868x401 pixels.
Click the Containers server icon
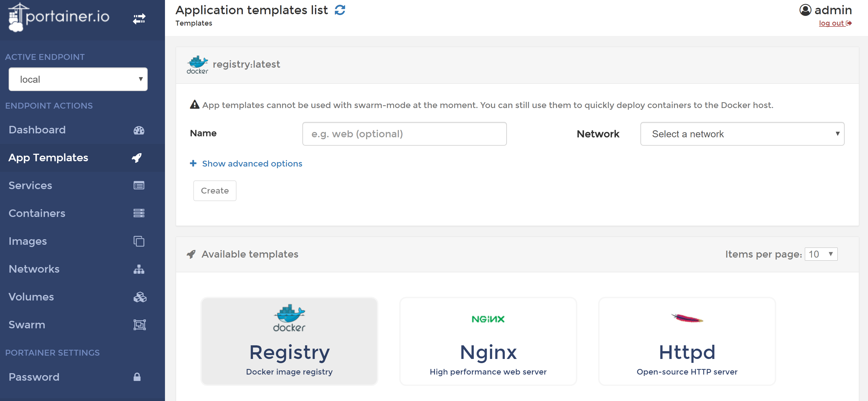click(139, 213)
